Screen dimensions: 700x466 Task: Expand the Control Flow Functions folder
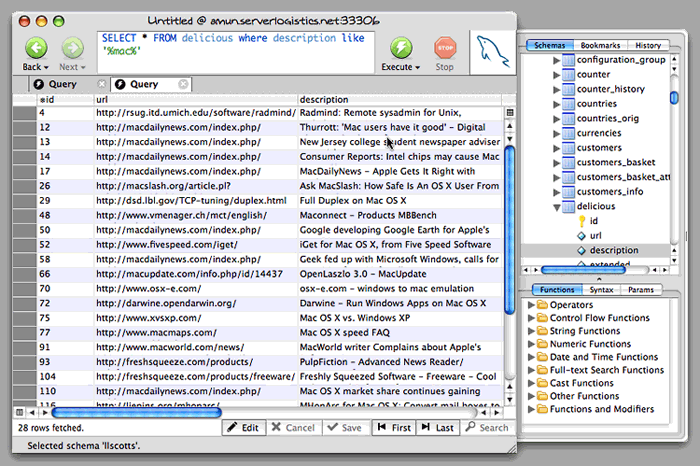tap(531, 318)
